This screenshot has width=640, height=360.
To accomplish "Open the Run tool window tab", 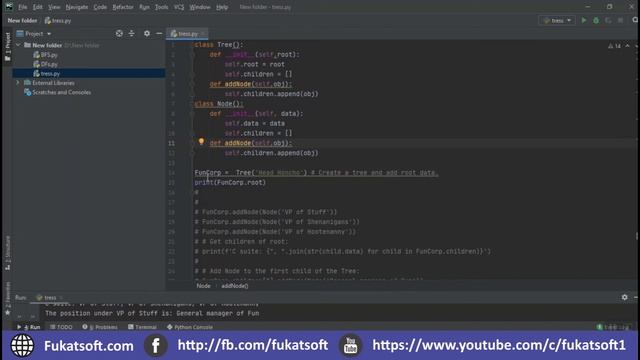I will 29,327.
